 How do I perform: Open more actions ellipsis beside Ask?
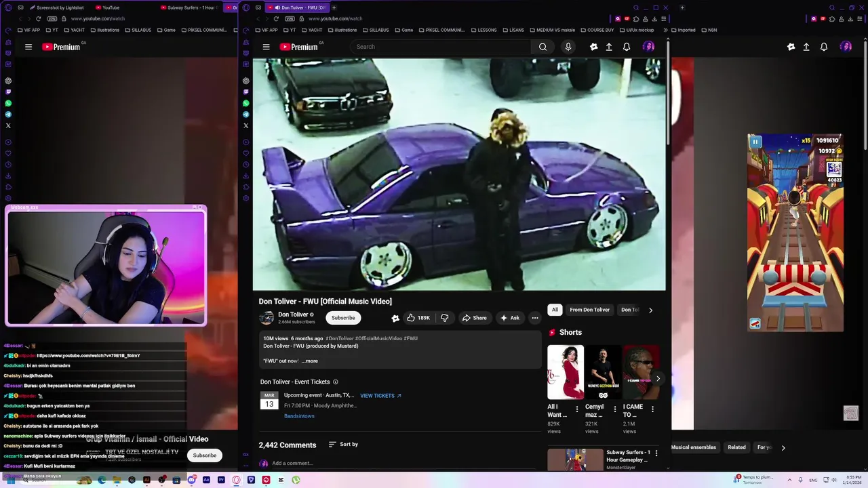point(535,318)
